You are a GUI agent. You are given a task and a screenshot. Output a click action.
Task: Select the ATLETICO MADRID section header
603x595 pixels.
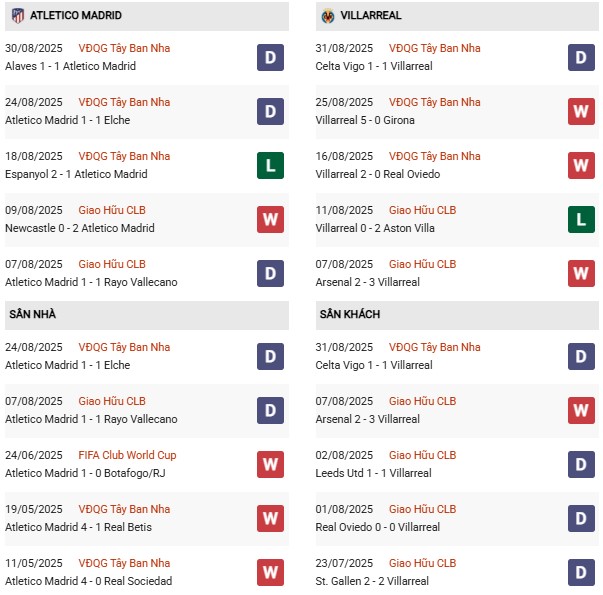coord(147,16)
